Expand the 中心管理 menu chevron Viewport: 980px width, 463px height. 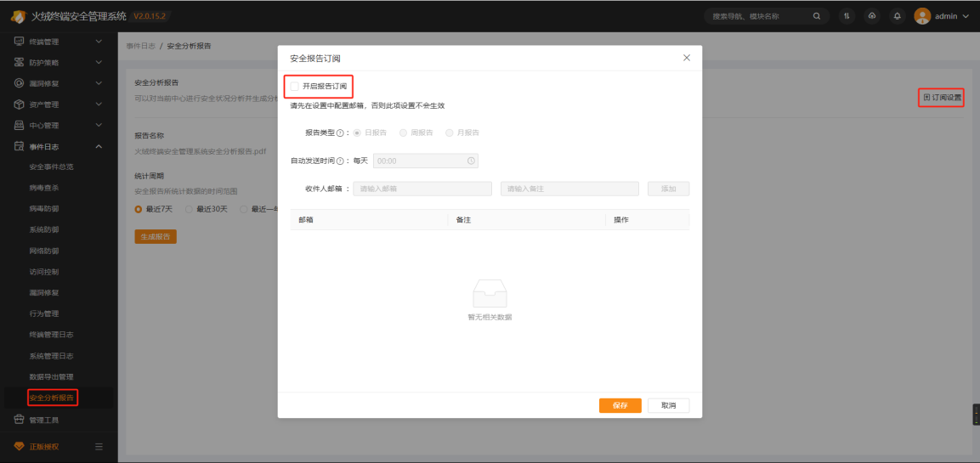pos(99,125)
